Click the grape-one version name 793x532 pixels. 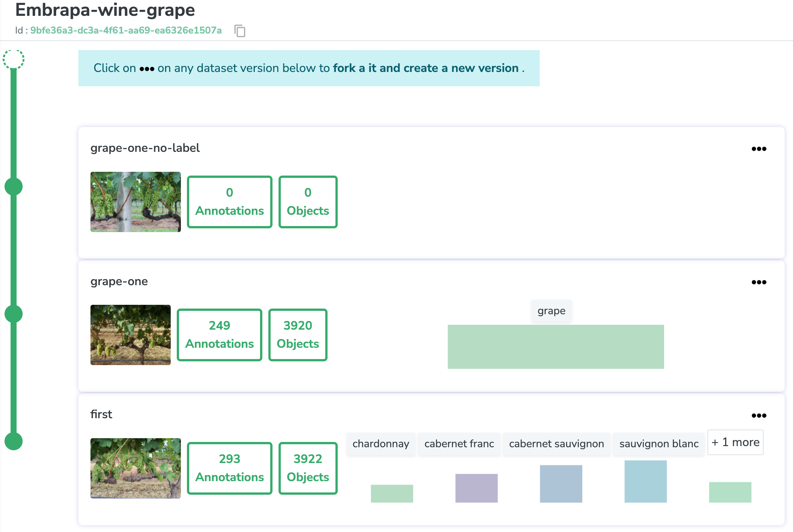119,281
